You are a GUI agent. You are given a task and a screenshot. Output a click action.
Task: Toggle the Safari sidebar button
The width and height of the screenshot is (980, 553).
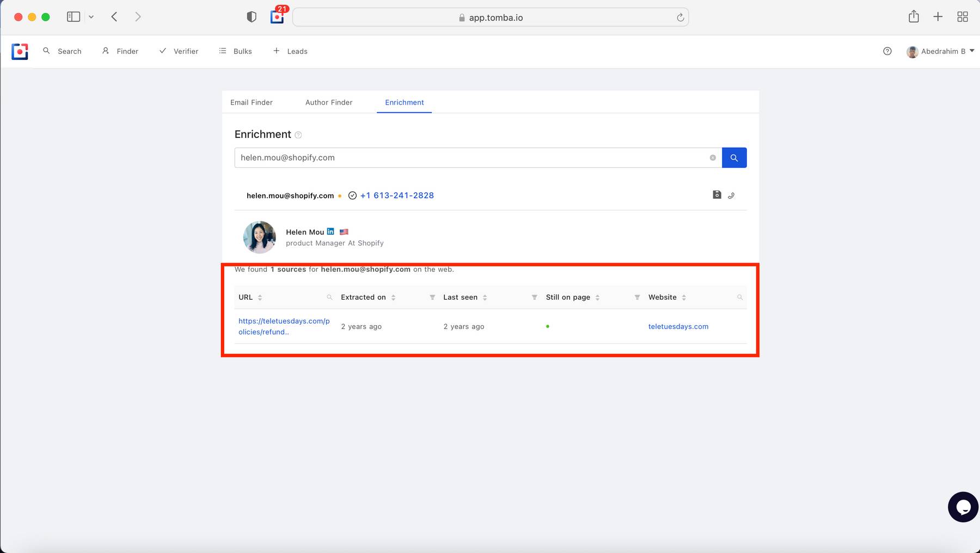(73, 17)
